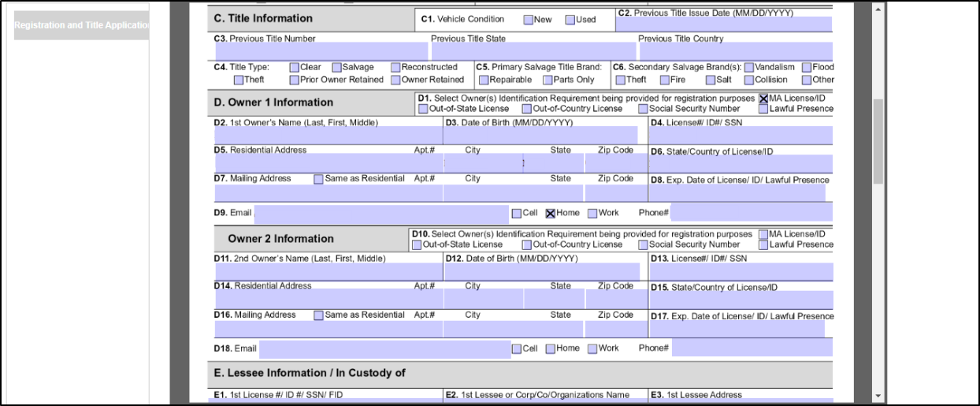Check the Salvage title type box
This screenshot has height=406, width=980.
(x=336, y=68)
